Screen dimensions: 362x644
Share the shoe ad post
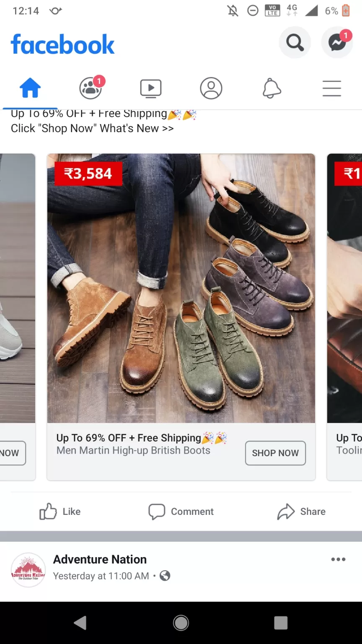point(301,512)
